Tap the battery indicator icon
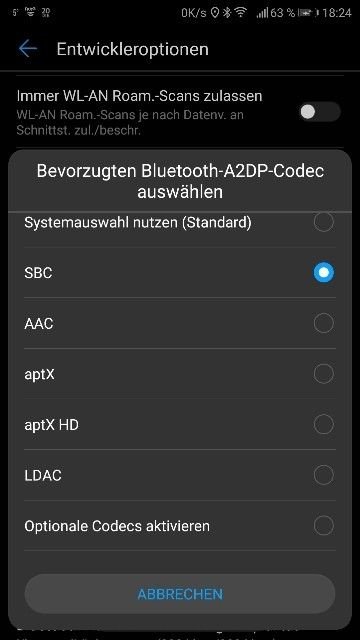360x640 pixels. 307,13
